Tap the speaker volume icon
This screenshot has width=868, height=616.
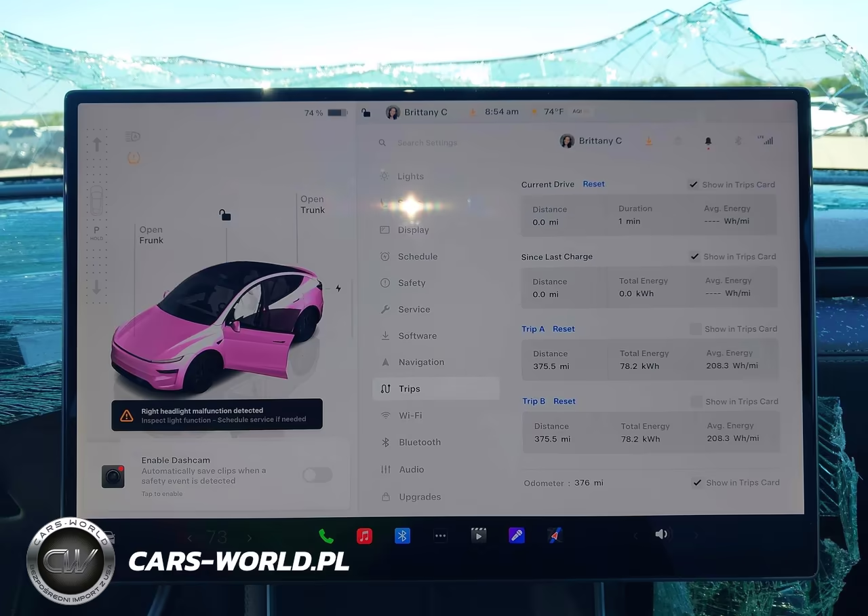[x=661, y=535]
